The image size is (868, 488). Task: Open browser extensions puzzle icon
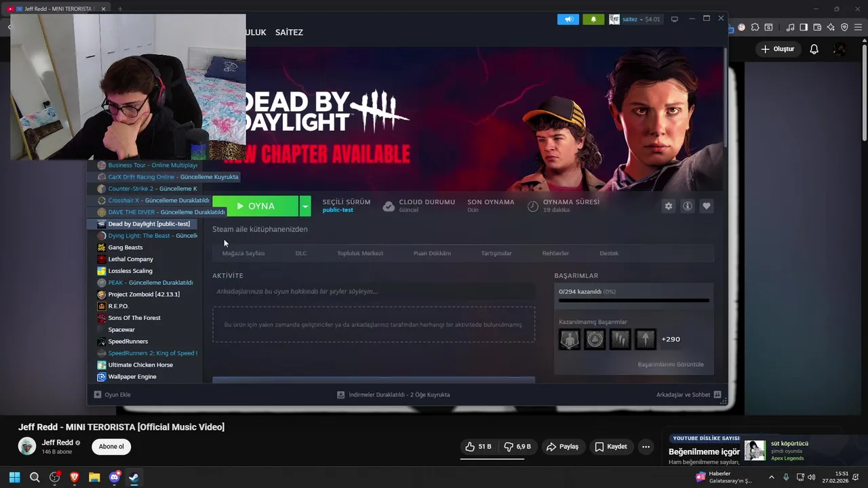pos(755,28)
